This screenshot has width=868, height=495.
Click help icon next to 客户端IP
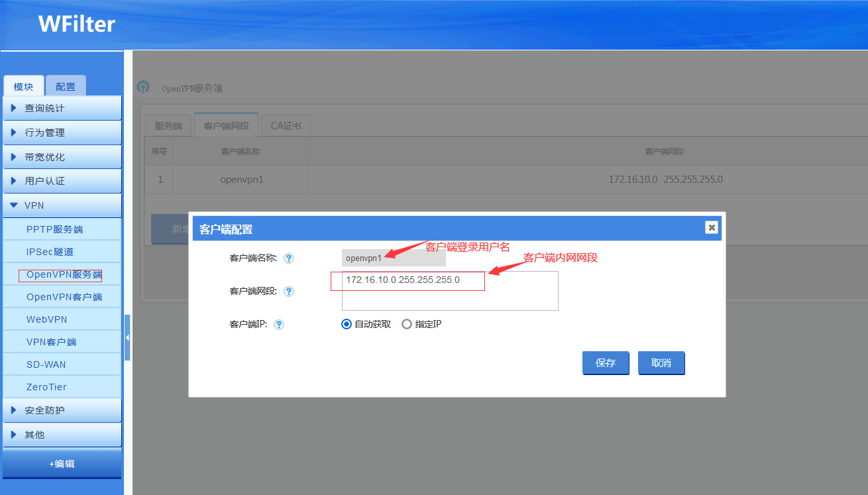click(279, 325)
